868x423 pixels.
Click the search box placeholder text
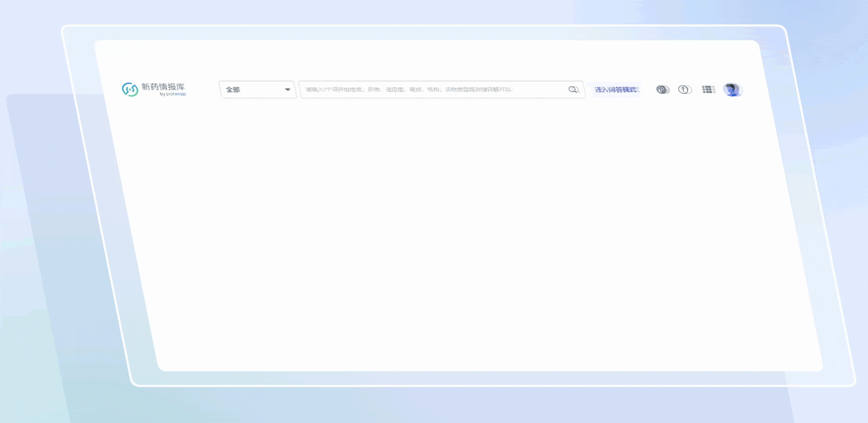(x=409, y=90)
